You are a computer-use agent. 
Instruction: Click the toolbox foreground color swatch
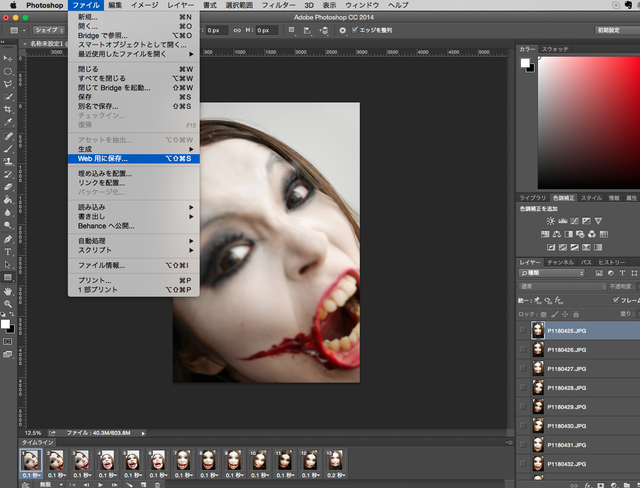point(5,324)
